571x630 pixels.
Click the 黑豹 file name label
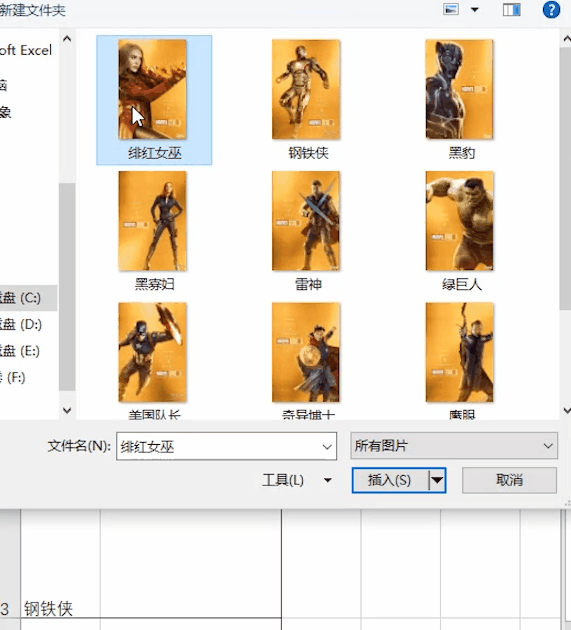(x=462, y=153)
